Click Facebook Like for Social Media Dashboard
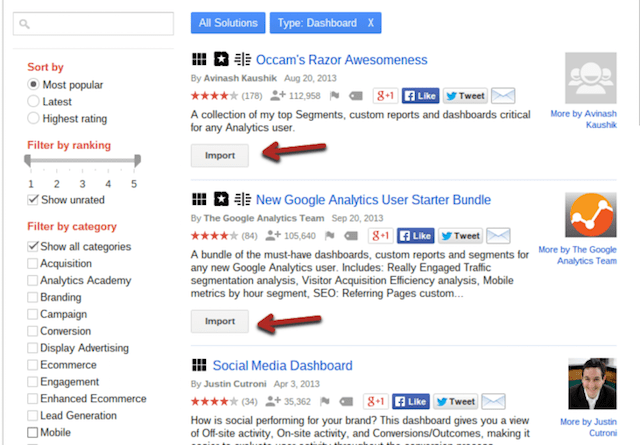This screenshot has width=640, height=445. pos(411,401)
